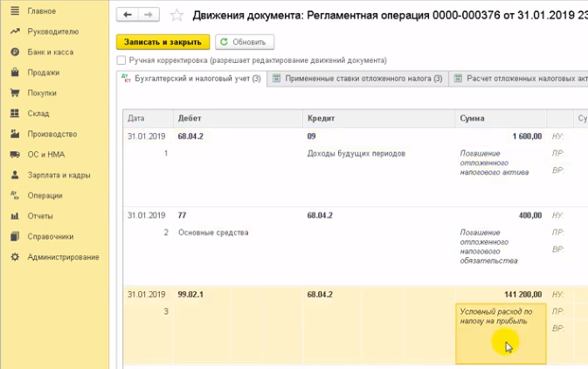Open the Покупки cart icon
This screenshot has height=369, width=588.
(15, 93)
